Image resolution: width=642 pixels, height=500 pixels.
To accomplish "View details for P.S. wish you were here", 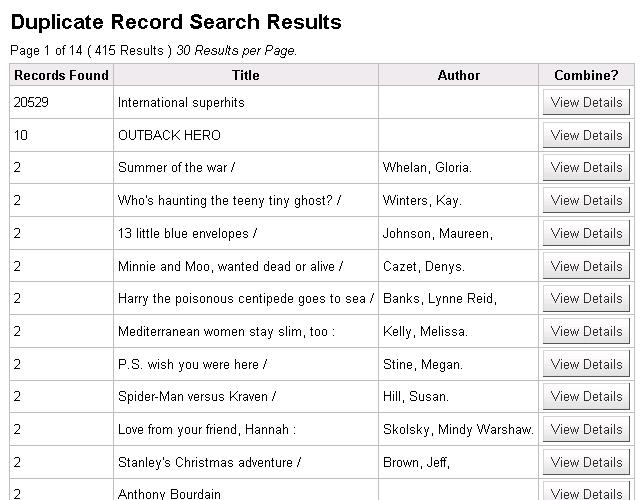I will point(586,364).
